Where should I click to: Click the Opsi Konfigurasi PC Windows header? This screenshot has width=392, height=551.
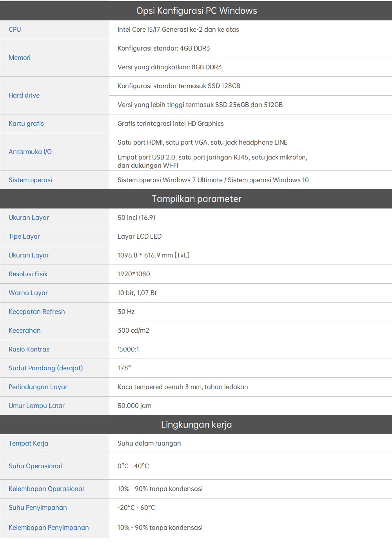point(196,11)
